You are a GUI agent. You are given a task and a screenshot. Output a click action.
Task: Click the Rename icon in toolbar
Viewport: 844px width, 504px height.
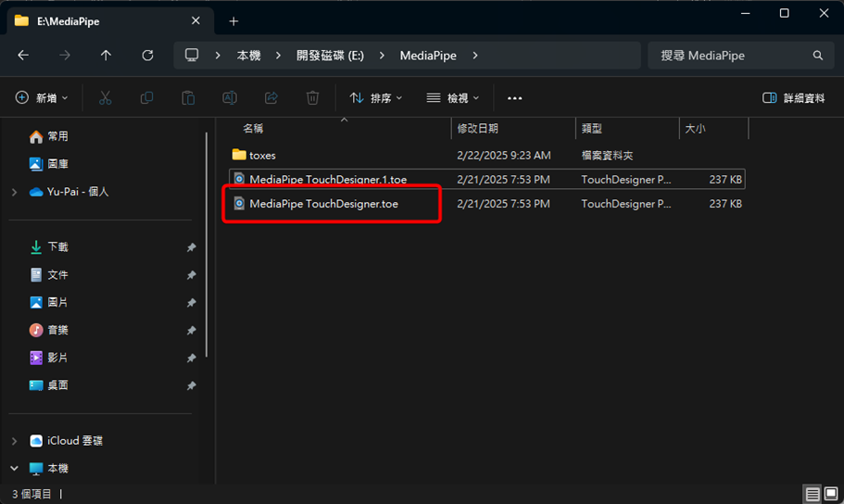pos(230,98)
